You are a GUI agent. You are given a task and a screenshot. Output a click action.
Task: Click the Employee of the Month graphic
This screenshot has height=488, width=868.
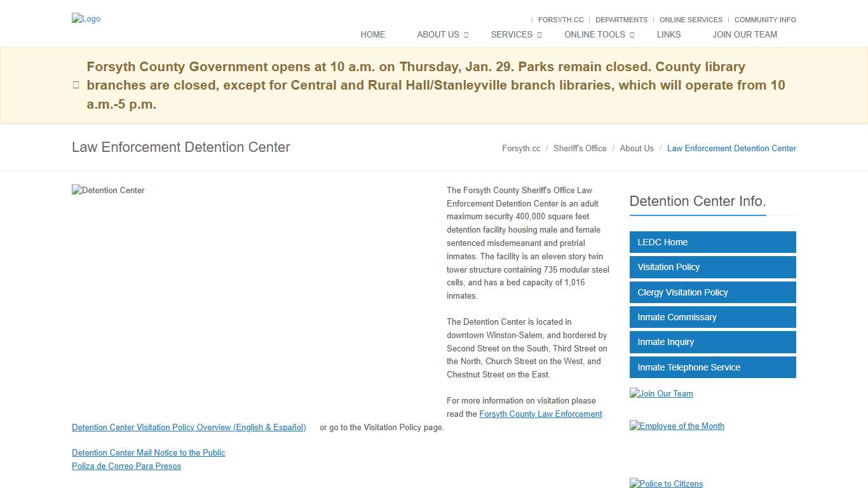point(677,426)
